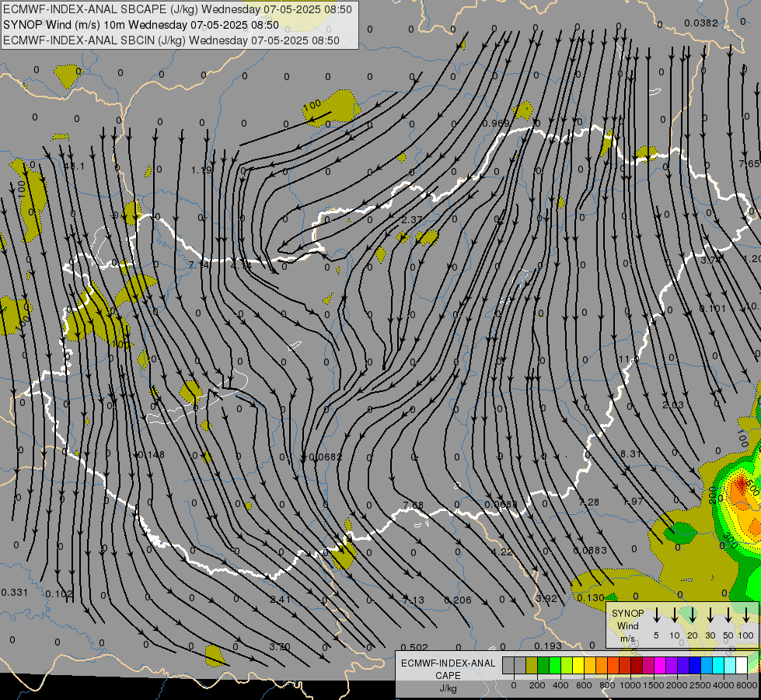
Task: Click the 6000 tick label on CAPE scale
Action: pyautogui.click(x=747, y=685)
